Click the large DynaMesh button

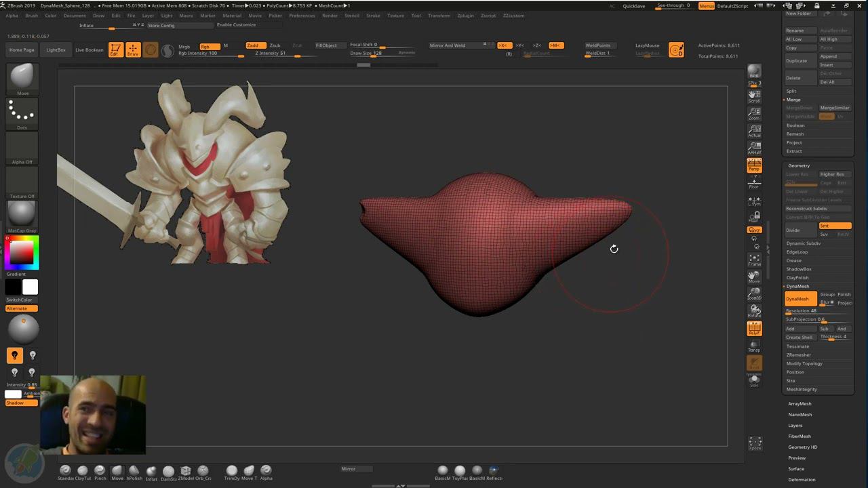[800, 299]
